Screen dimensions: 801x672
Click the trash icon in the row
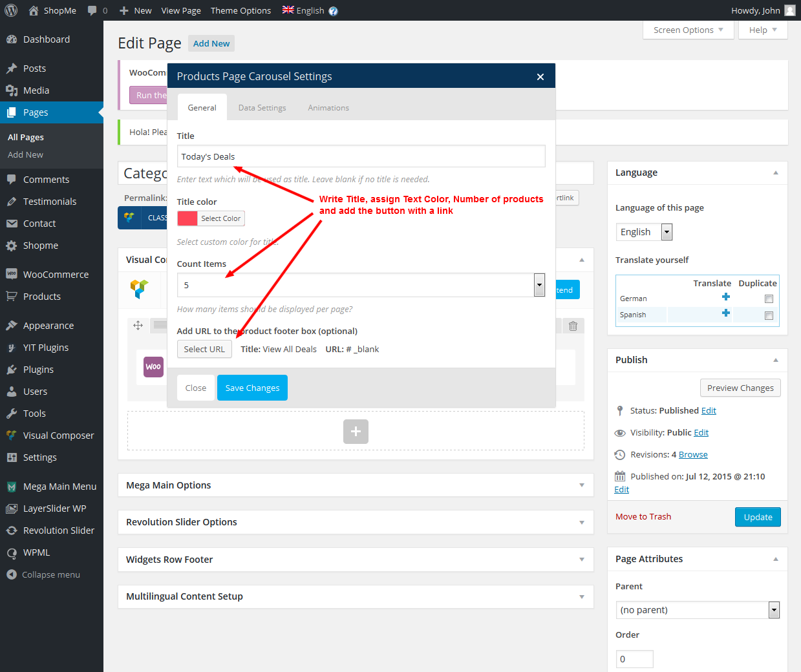point(573,326)
